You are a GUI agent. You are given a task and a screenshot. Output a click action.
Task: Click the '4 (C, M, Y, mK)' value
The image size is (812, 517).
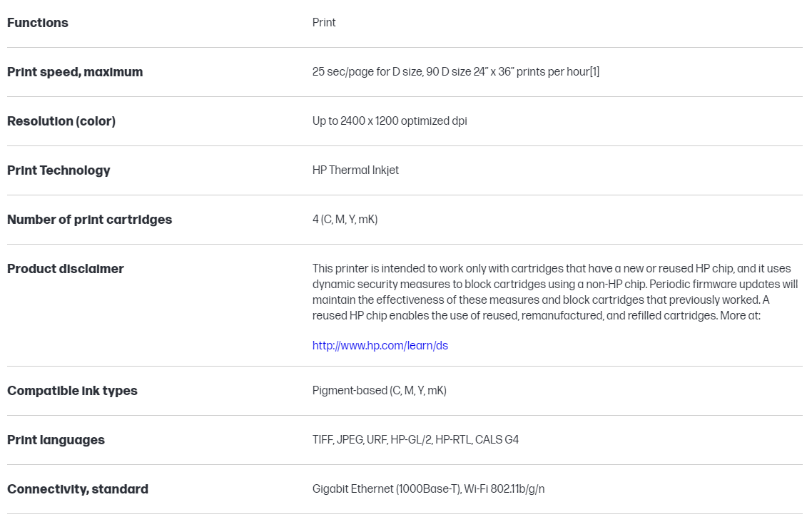point(345,220)
